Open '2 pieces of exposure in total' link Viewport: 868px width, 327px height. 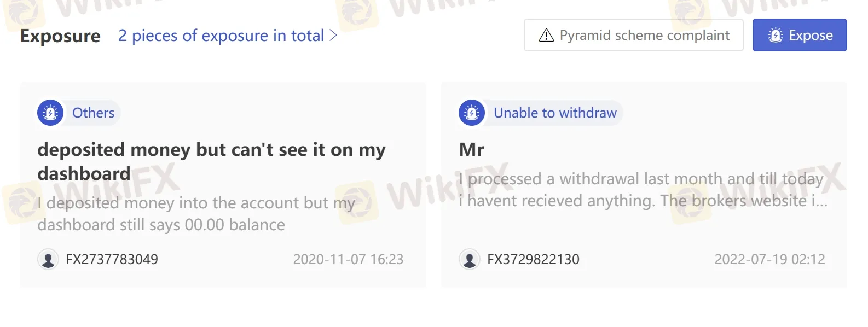tap(221, 36)
